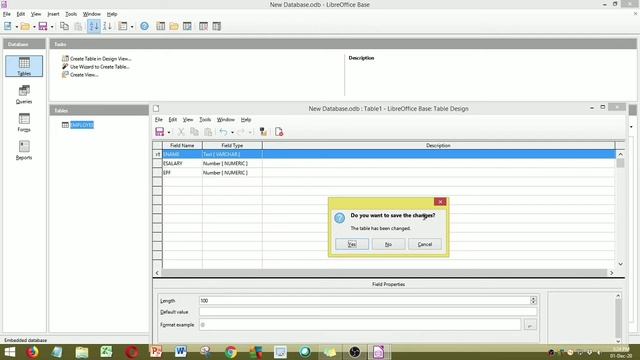640x360 pixels.
Task: Open the Tables section in Database pane
Action: pyautogui.click(x=24, y=66)
